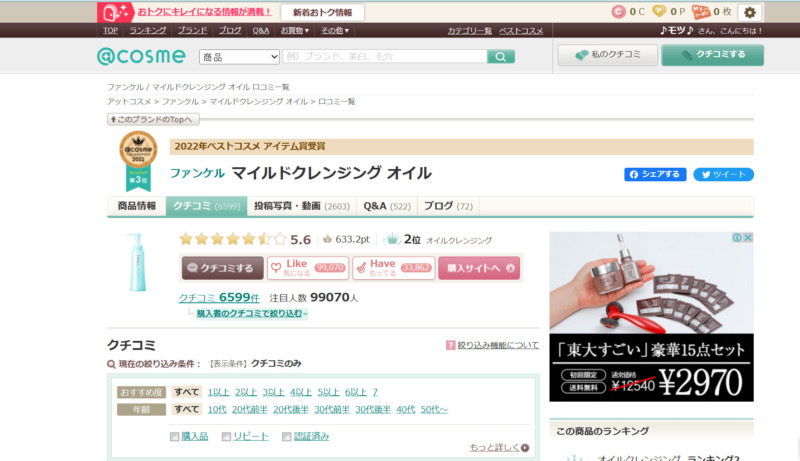Viewport: 800px width, 461px height.
Task: Open the TOP menu item
Action: click(110, 31)
